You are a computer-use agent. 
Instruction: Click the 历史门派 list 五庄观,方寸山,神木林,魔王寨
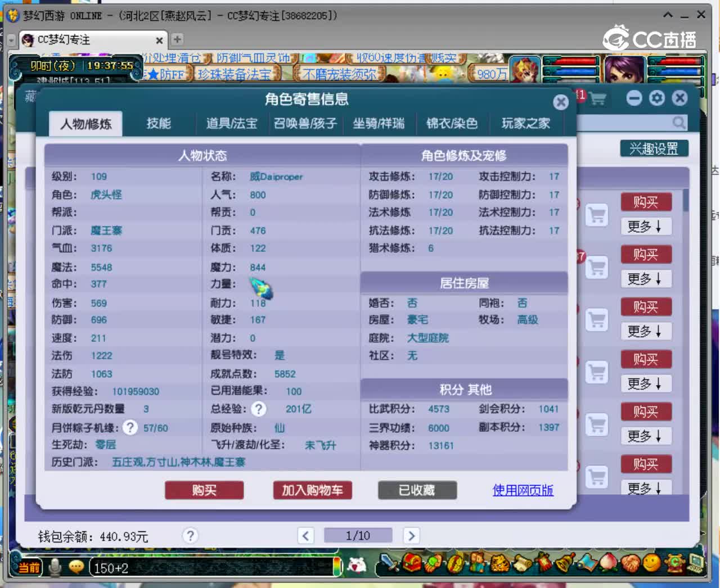[x=178, y=462]
